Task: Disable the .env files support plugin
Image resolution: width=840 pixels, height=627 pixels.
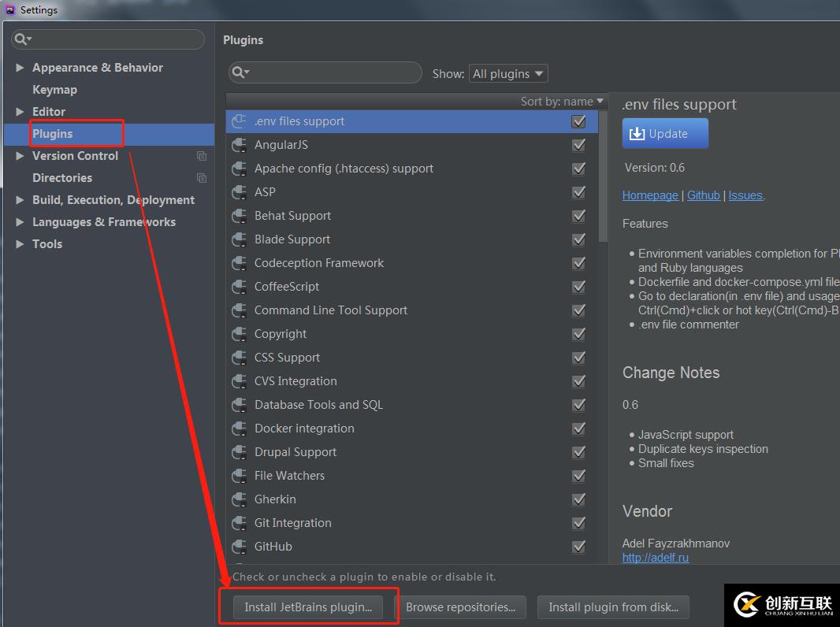Action: [578, 121]
